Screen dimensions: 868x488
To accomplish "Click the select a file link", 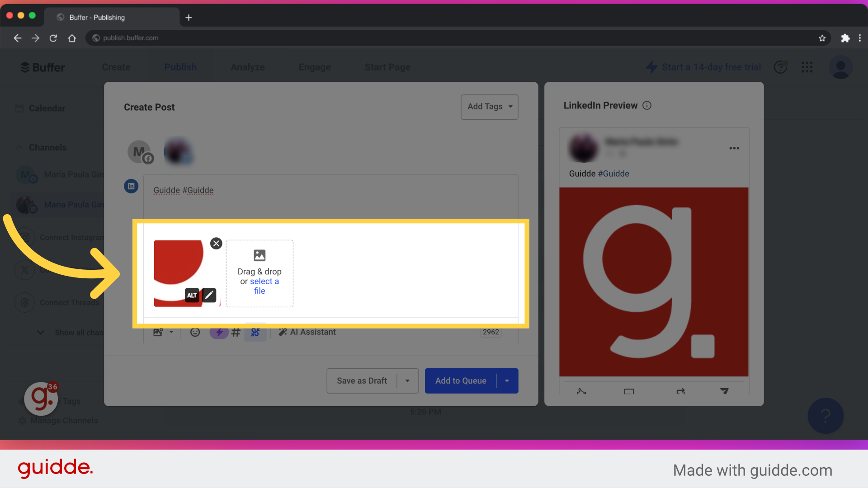I will click(x=264, y=281).
